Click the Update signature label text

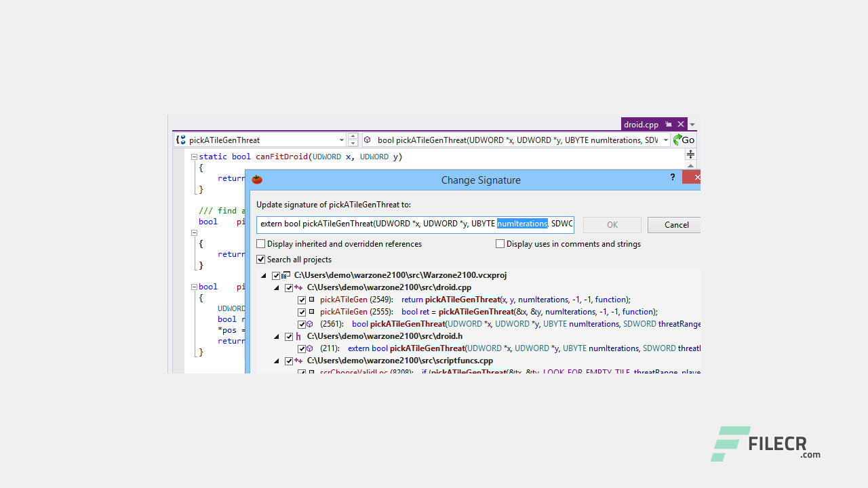tap(334, 205)
